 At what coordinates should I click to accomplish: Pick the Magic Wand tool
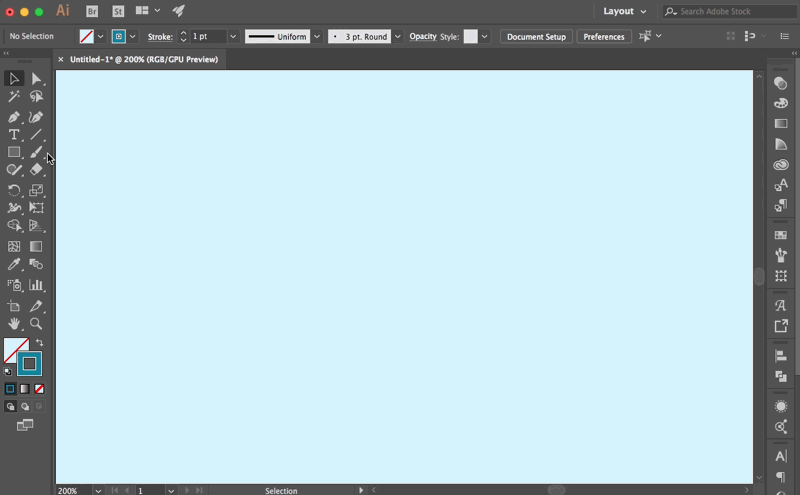pos(14,97)
